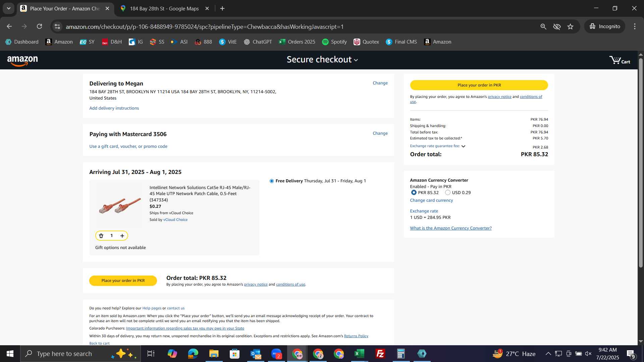Click the third-party cookies blocked eye icon
This screenshot has height=362, width=644.
[x=557, y=26]
